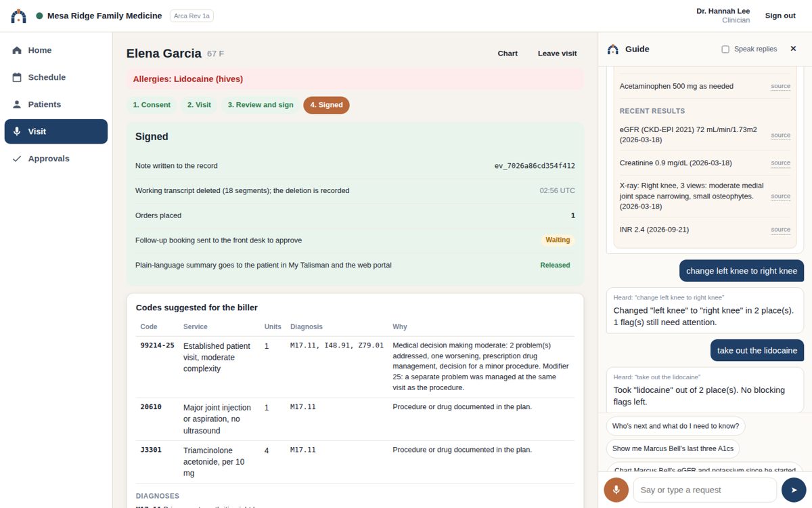Click billing code 20610
The width and height of the screenshot is (812, 508).
(151, 407)
